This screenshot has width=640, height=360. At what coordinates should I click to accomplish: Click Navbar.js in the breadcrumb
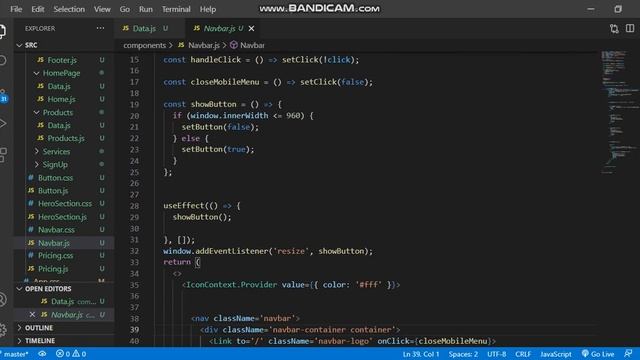click(204, 45)
